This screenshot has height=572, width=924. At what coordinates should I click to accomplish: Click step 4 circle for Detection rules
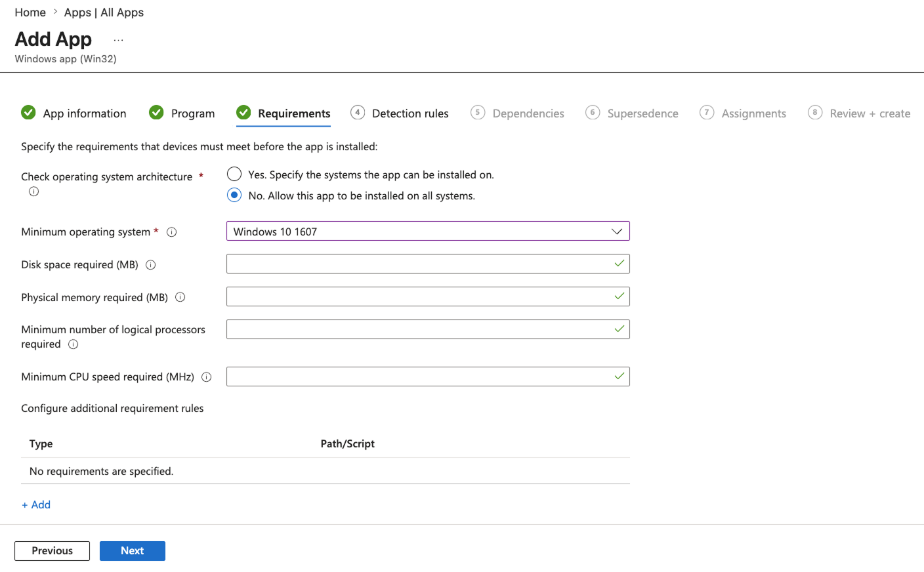[x=358, y=112]
